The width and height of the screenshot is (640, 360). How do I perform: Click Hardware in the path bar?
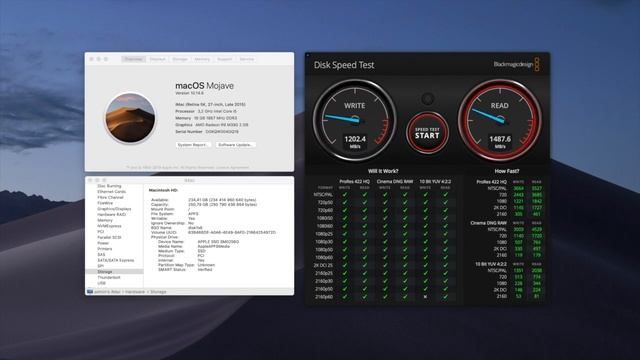[135, 292]
